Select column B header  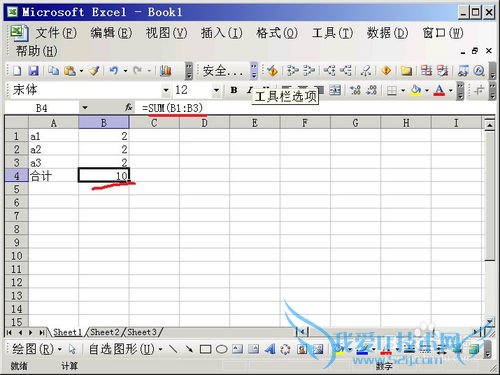coord(104,123)
